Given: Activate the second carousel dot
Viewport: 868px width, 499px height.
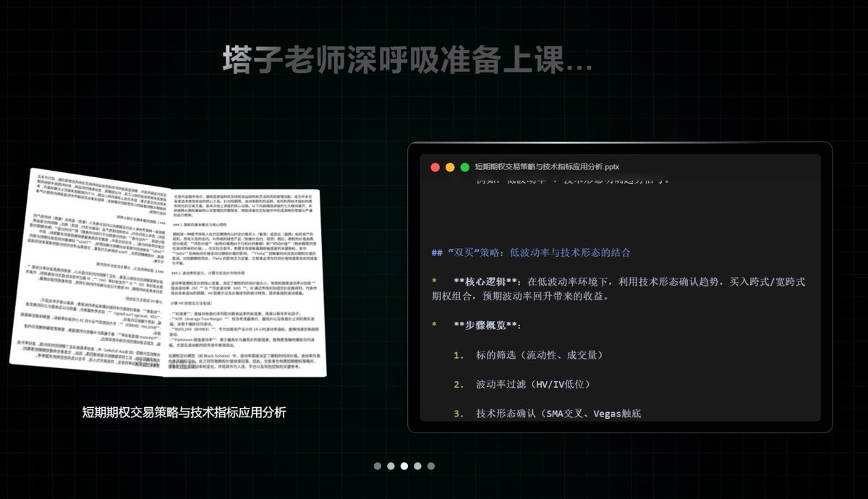Looking at the screenshot, I should click(391, 466).
